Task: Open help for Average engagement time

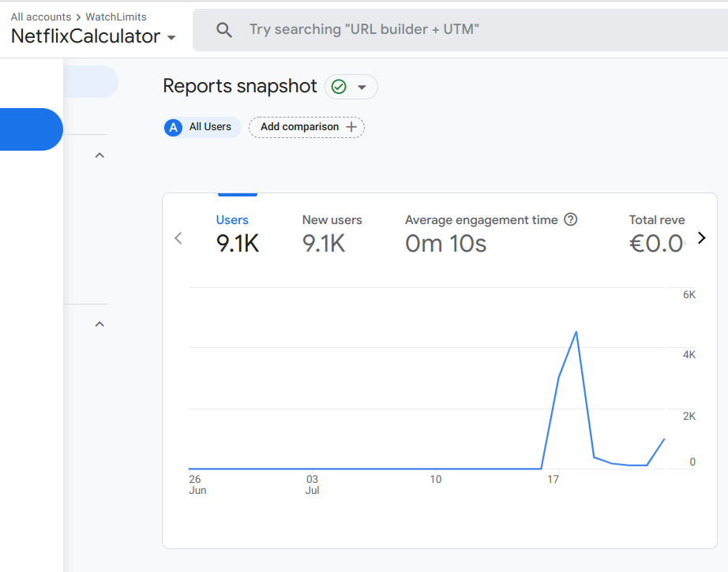Action: click(571, 219)
